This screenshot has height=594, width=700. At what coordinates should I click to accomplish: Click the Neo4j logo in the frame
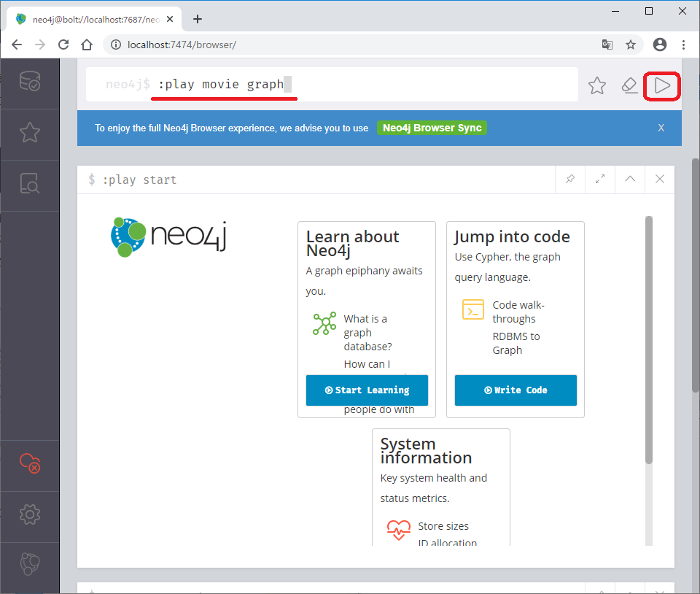[168, 237]
